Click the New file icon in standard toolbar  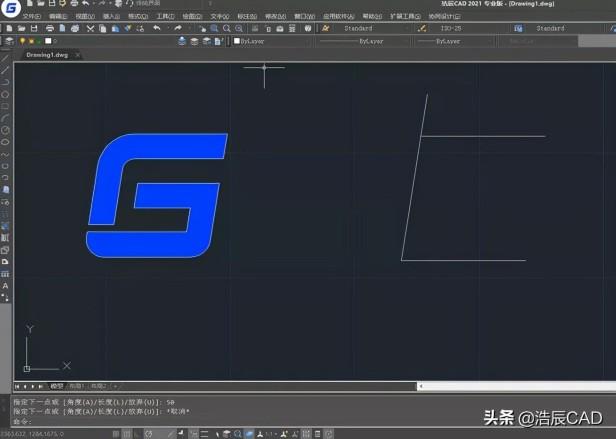[x=9, y=28]
